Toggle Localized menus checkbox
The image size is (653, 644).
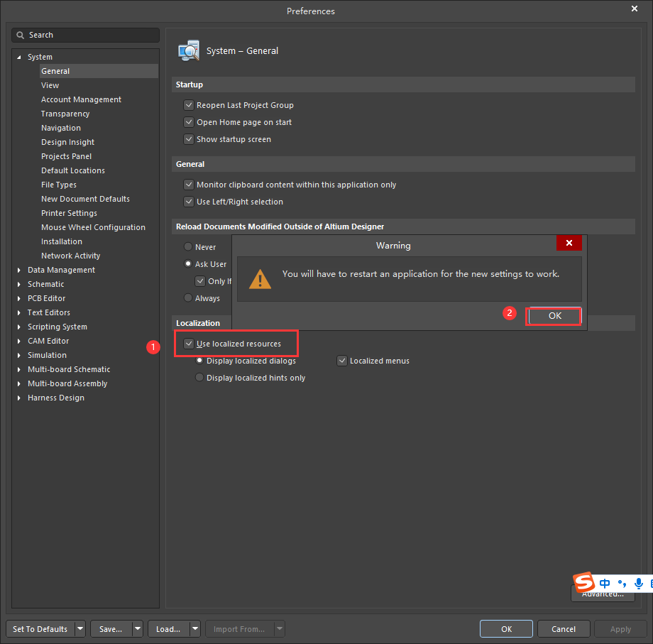click(x=342, y=361)
